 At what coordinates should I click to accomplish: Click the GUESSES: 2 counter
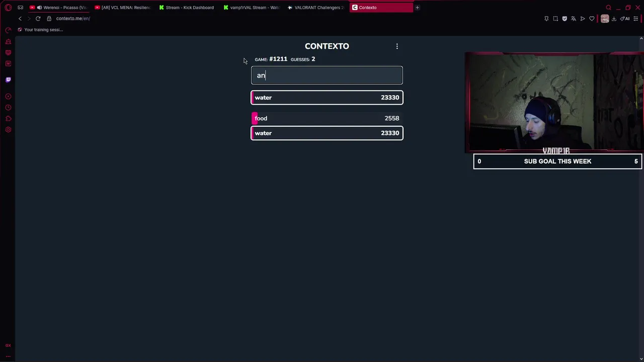point(303,59)
